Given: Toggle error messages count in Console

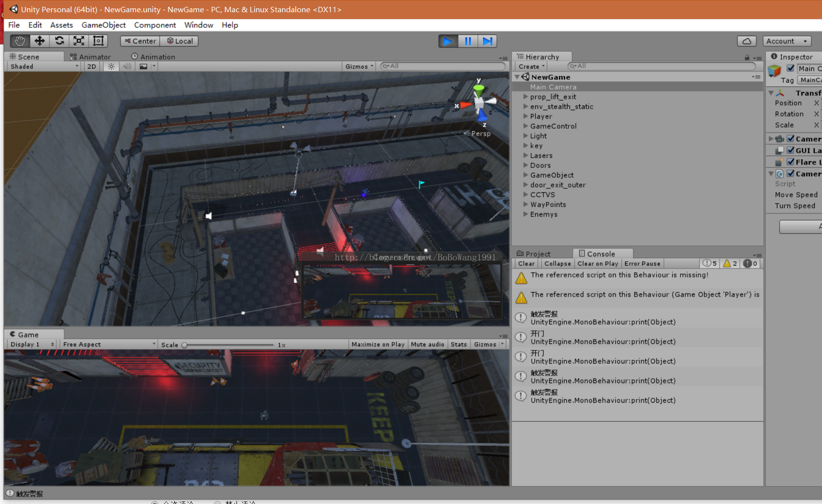Looking at the screenshot, I should 750,263.
